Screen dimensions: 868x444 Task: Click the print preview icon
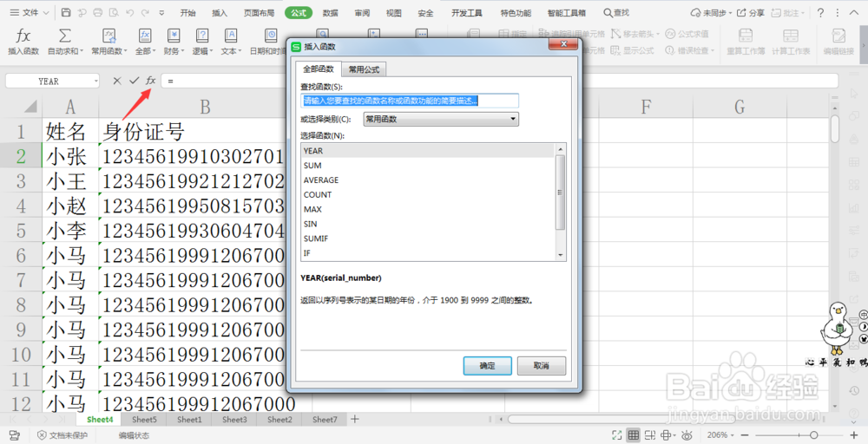(x=114, y=12)
